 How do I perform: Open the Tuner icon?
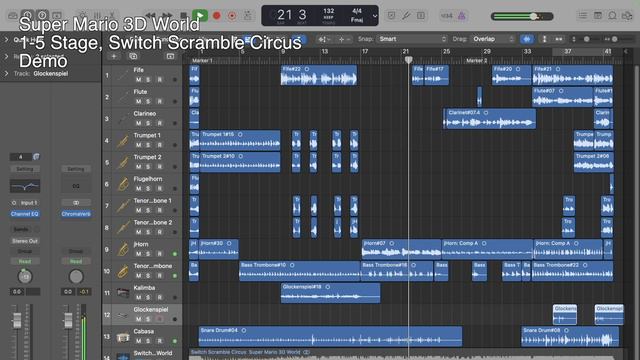pyautogui.click(x=406, y=16)
